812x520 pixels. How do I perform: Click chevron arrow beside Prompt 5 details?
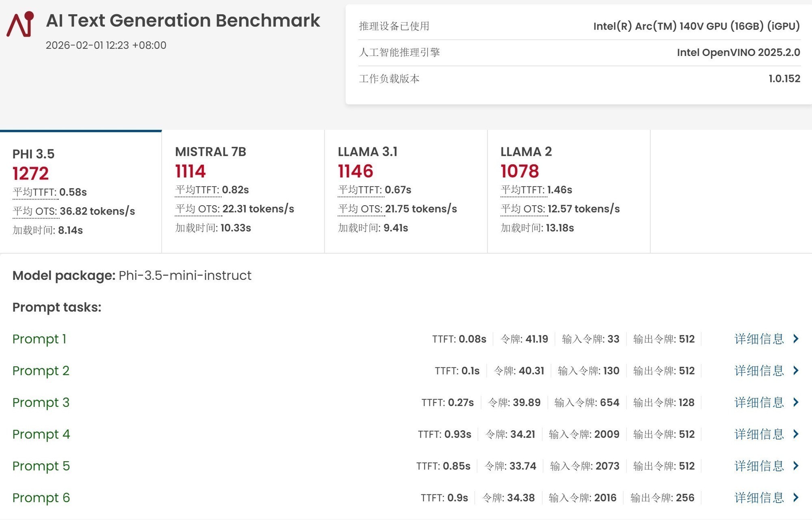point(796,466)
